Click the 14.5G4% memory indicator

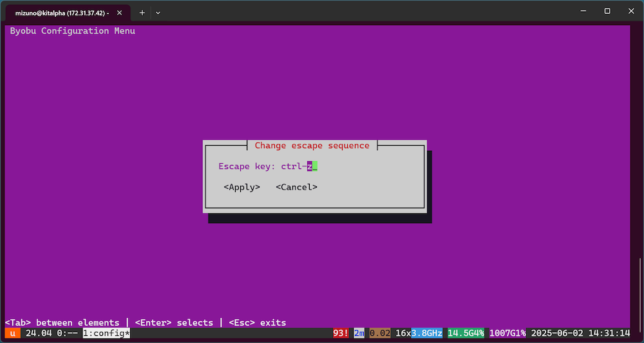pos(466,333)
